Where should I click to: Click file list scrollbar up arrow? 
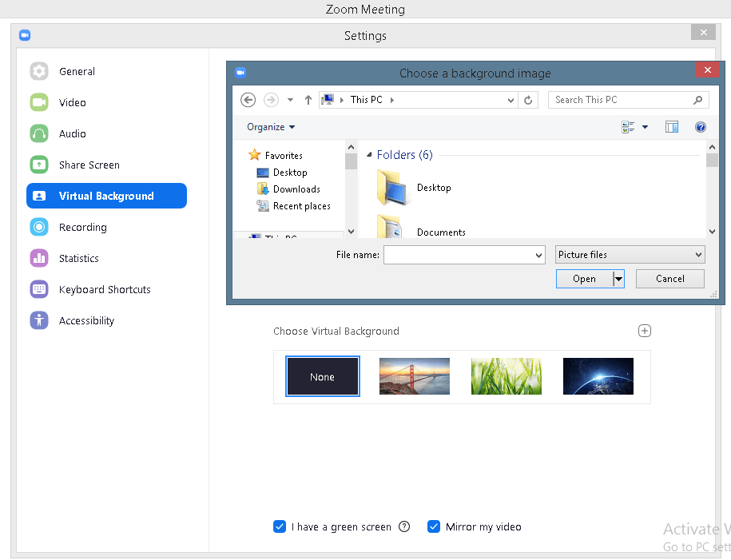click(712, 147)
